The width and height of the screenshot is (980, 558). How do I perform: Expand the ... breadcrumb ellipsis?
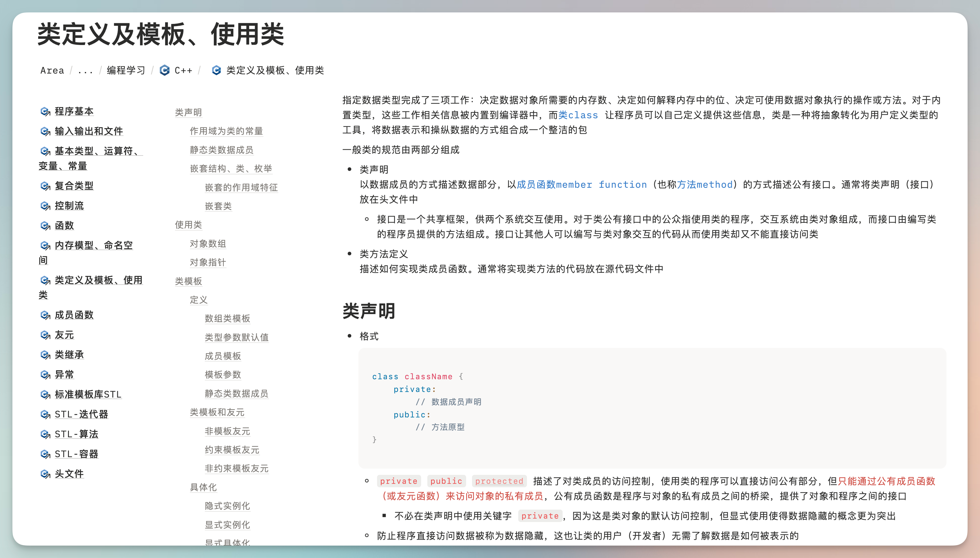85,70
